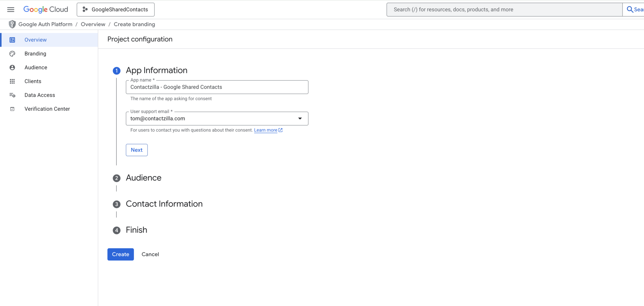This screenshot has width=644, height=306.
Task: Click the Project configuration heading
Action: pos(140,39)
